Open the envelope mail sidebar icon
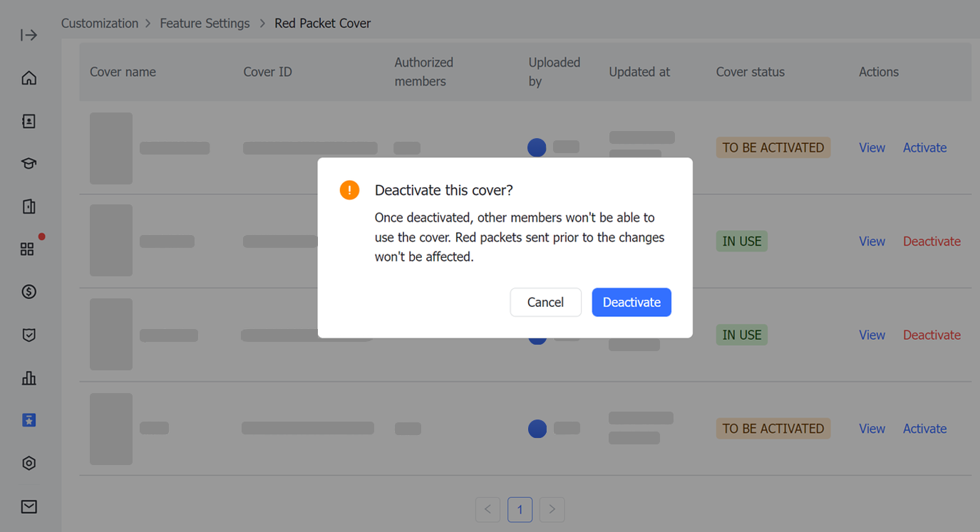The height and width of the screenshot is (532, 980). (x=29, y=506)
